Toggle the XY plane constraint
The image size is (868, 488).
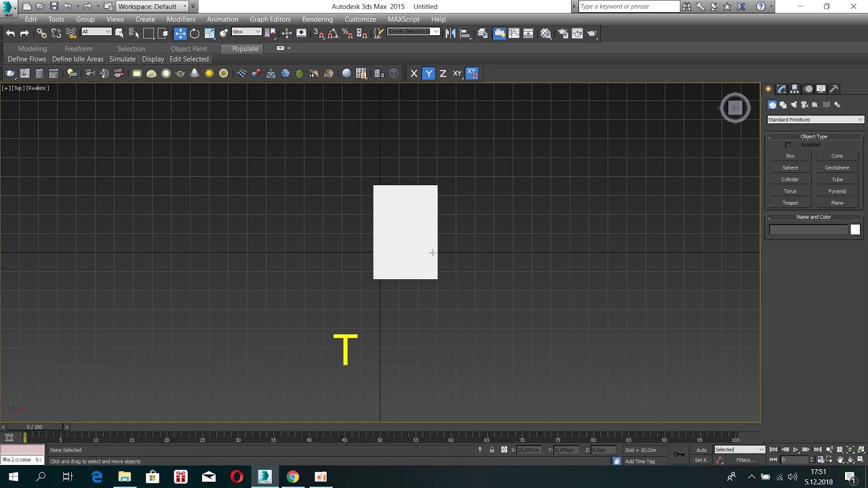(x=457, y=73)
